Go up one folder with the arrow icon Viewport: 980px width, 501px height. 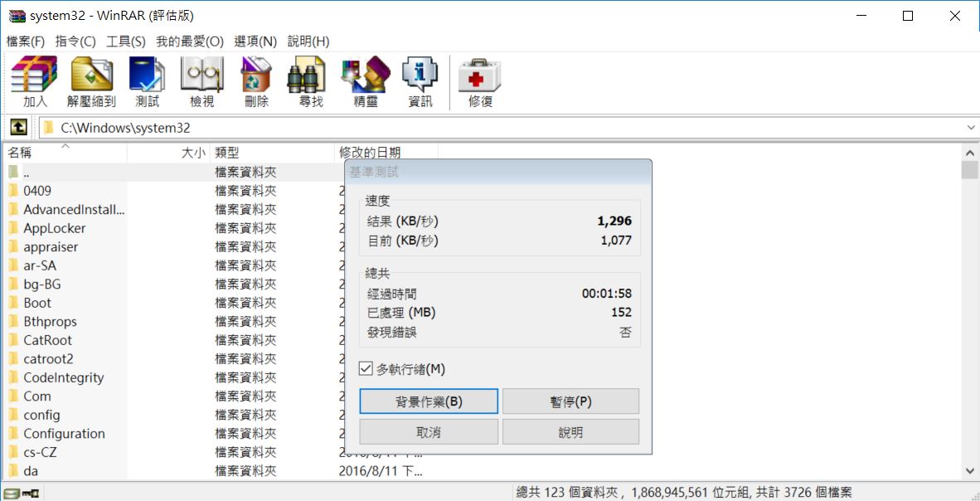pyautogui.click(x=19, y=128)
